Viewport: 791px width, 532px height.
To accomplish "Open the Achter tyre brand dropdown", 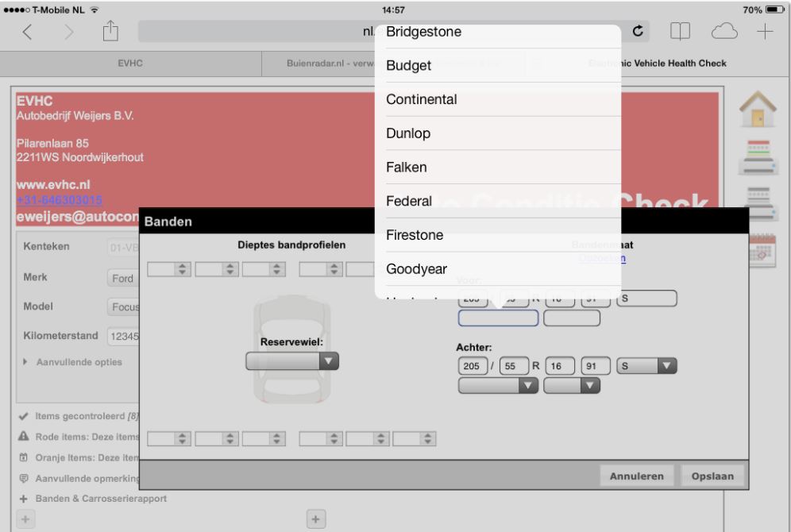I will 498,386.
